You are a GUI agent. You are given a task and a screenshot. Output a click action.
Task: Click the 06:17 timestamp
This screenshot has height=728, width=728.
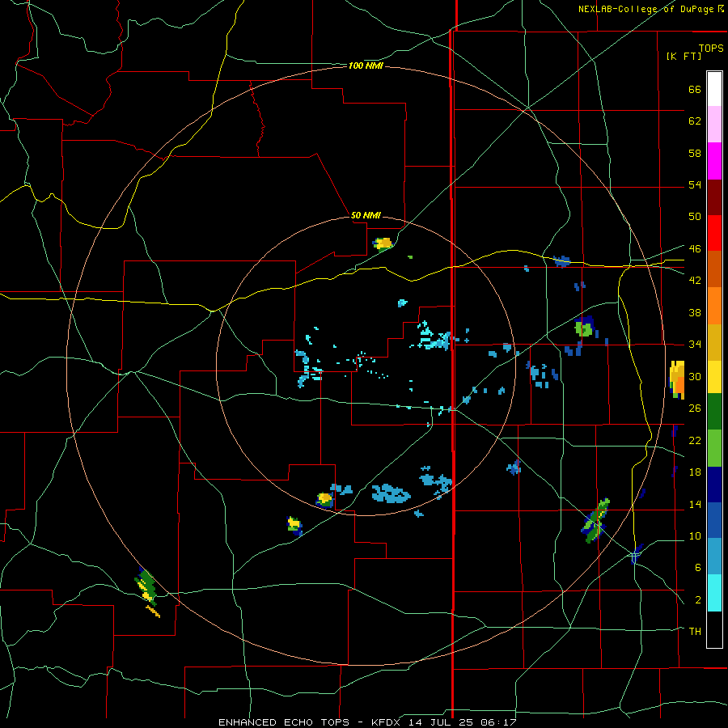pos(499,722)
